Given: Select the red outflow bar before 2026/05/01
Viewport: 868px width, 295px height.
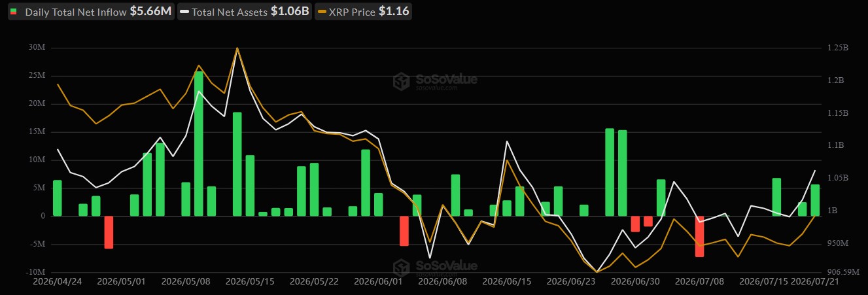Looking at the screenshot, I should (109, 232).
